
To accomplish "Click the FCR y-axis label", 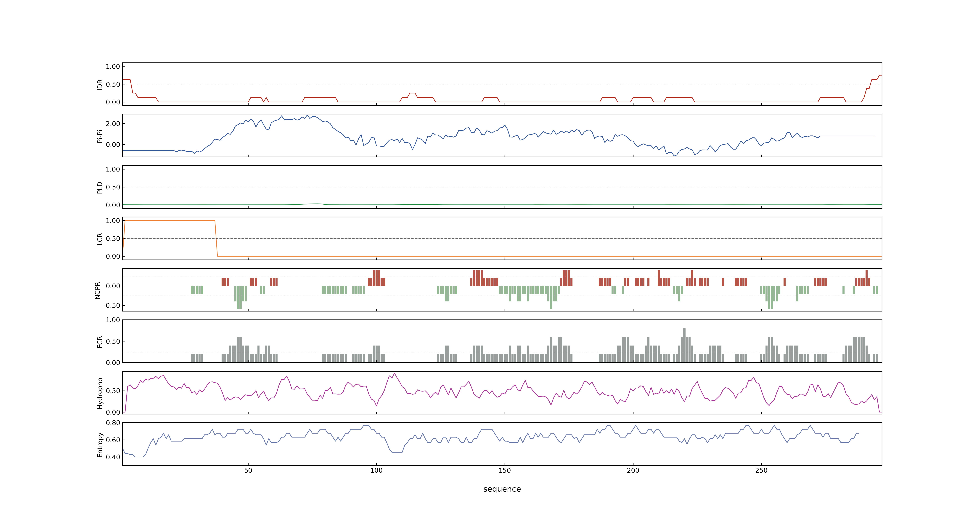I will coord(100,341).
